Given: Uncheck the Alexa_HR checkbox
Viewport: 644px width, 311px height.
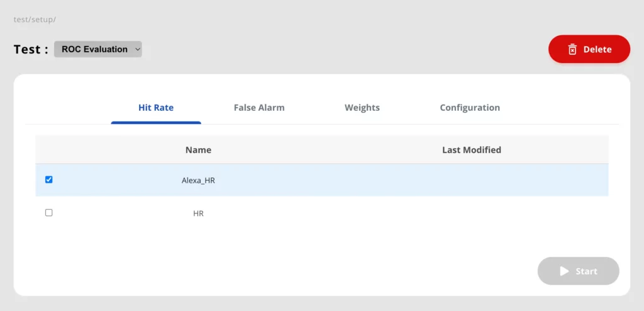Looking at the screenshot, I should 49,179.
